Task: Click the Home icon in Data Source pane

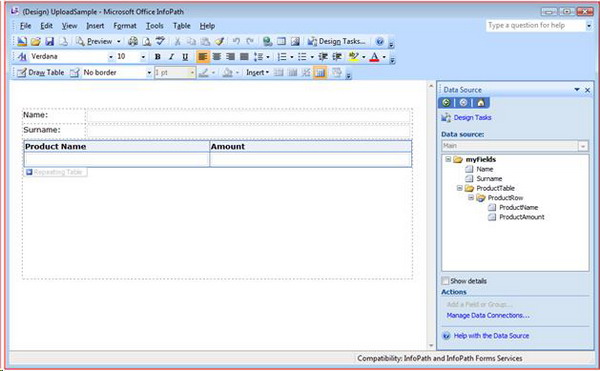Action: click(x=481, y=103)
